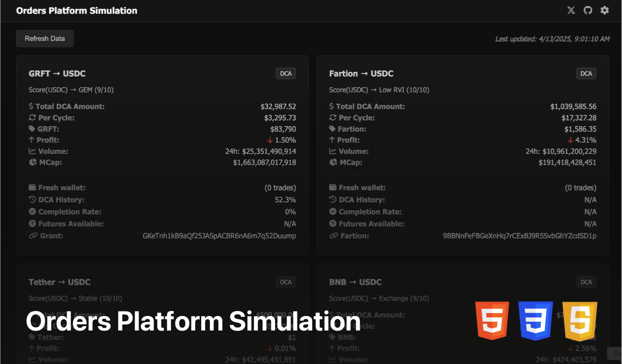This screenshot has height=364, width=622.
Task: Click the $1,039,585.56 total amount value
Action: coord(573,106)
